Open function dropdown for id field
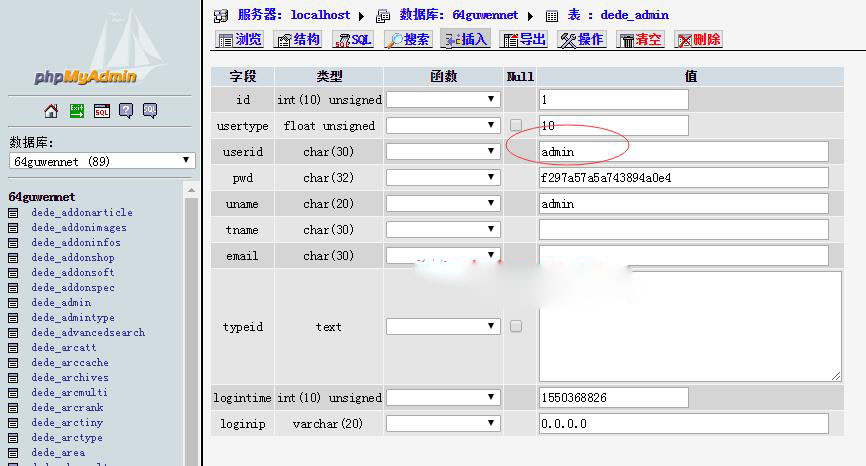The height and width of the screenshot is (466, 866). 443,99
